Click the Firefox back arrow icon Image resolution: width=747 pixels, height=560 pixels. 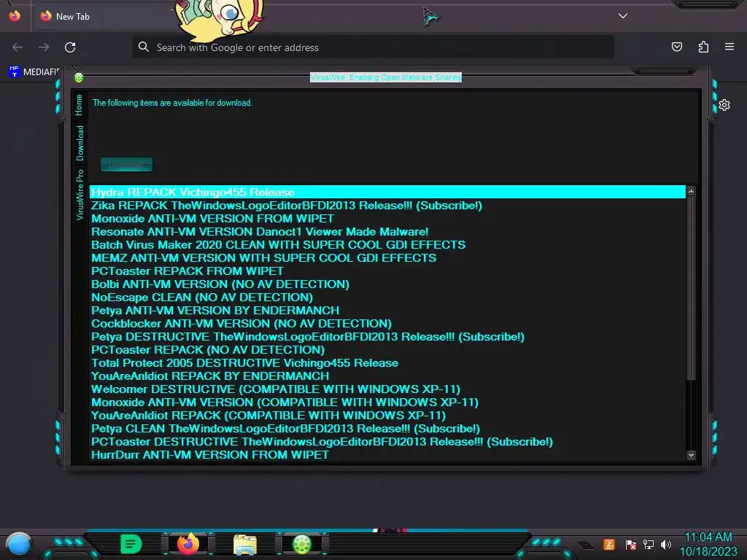pos(18,47)
